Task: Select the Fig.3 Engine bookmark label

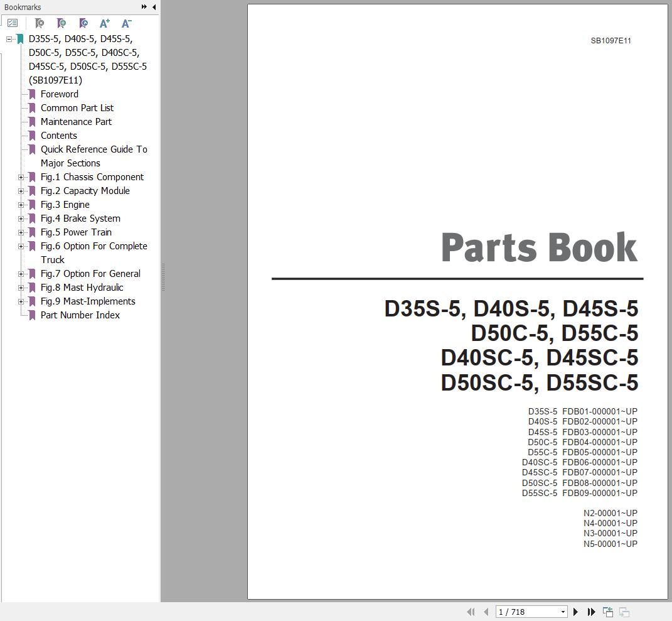Action: tap(65, 205)
